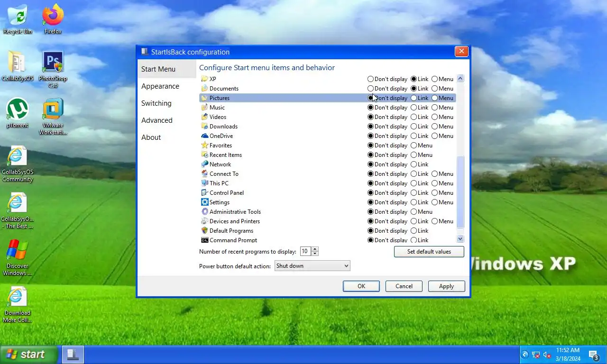Set Music to Menu
Image resolution: width=607 pixels, height=364 pixels.
point(434,108)
